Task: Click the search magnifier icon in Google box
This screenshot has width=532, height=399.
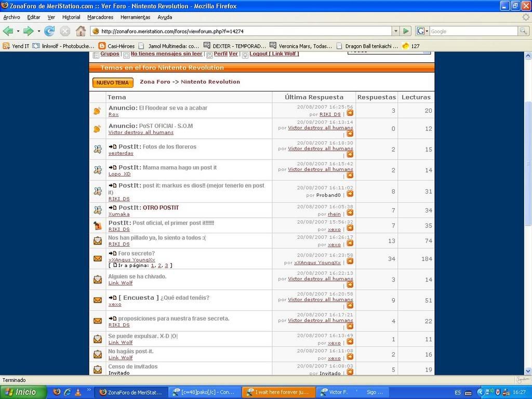Action: pos(523,31)
